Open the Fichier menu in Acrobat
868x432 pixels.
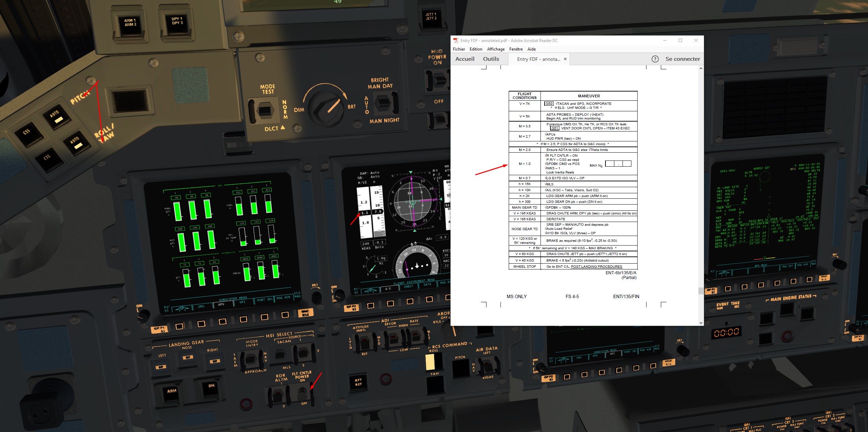click(x=459, y=49)
